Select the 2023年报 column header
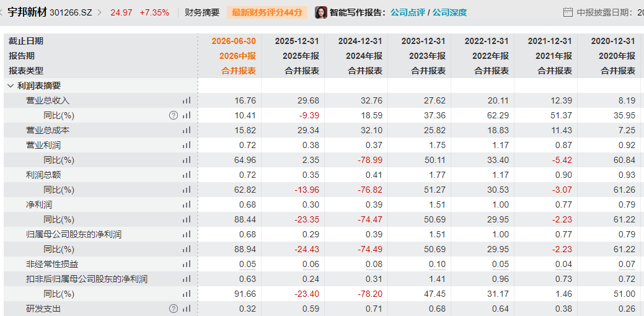The height and width of the screenshot is (316, 644). [428, 56]
